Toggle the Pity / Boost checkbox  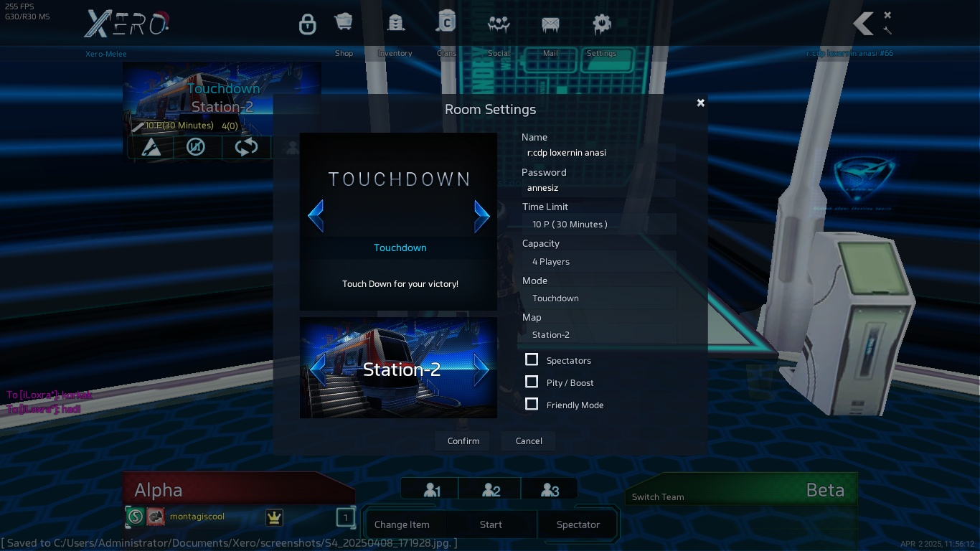532,382
